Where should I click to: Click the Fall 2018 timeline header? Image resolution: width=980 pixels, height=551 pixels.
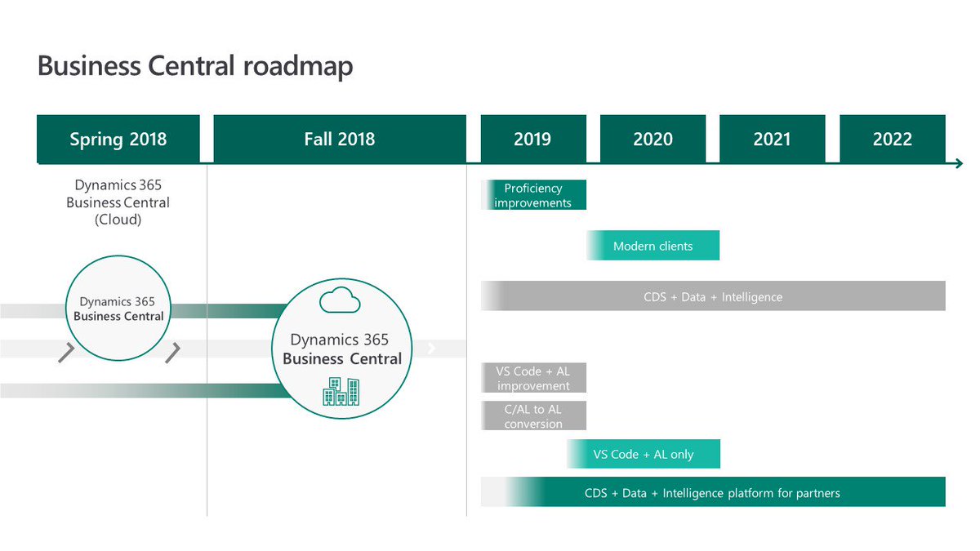click(340, 139)
